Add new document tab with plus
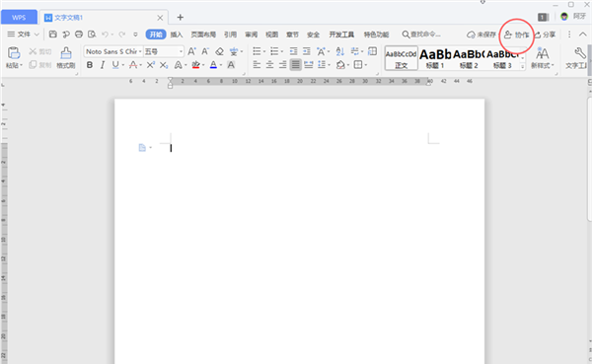 tap(181, 18)
